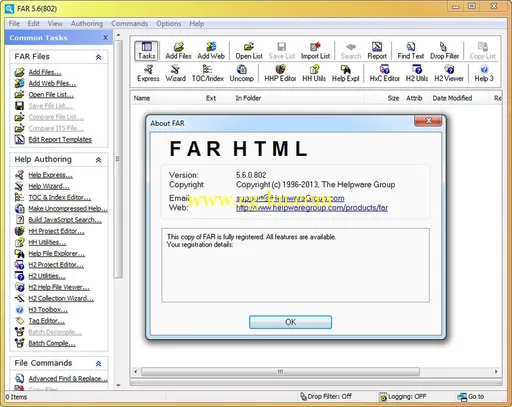Open the Help menu
The height and width of the screenshot is (407, 512).
point(197,24)
